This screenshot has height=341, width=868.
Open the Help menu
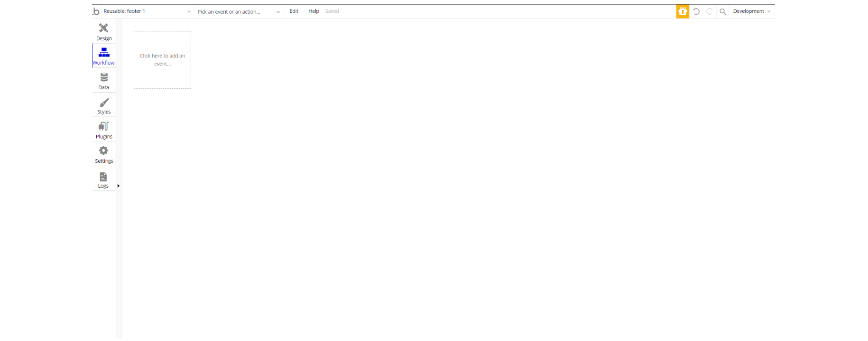(314, 11)
